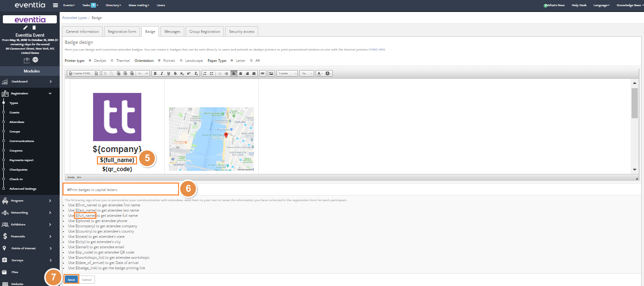Screen dimensions: 644x286
Task: Click the Save button
Action: coord(71,279)
